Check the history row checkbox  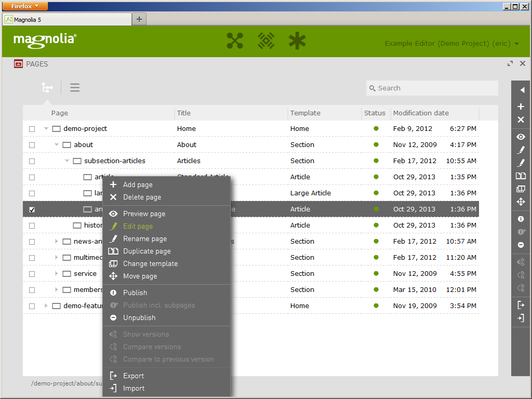[x=32, y=225]
